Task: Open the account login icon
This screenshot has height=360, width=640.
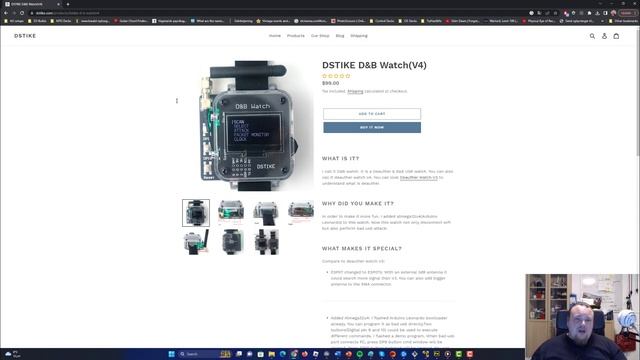Action: [604, 36]
